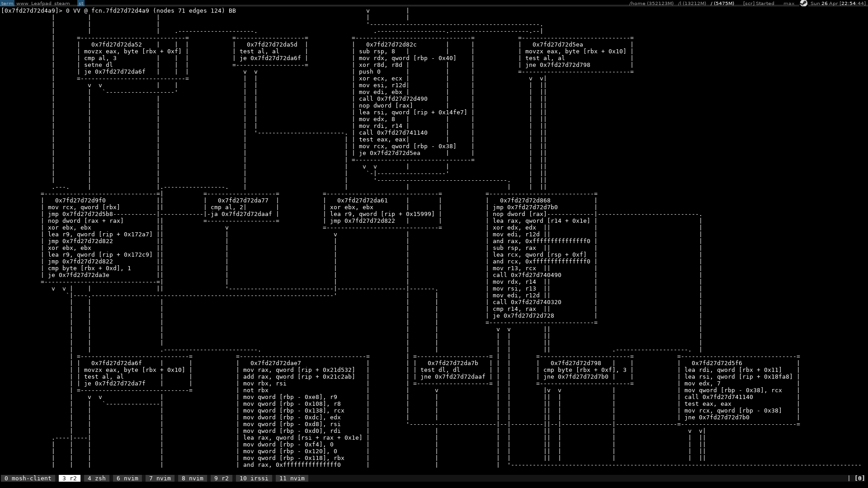Open tmux window '10 irssi'
The image size is (868, 488).
(x=254, y=478)
